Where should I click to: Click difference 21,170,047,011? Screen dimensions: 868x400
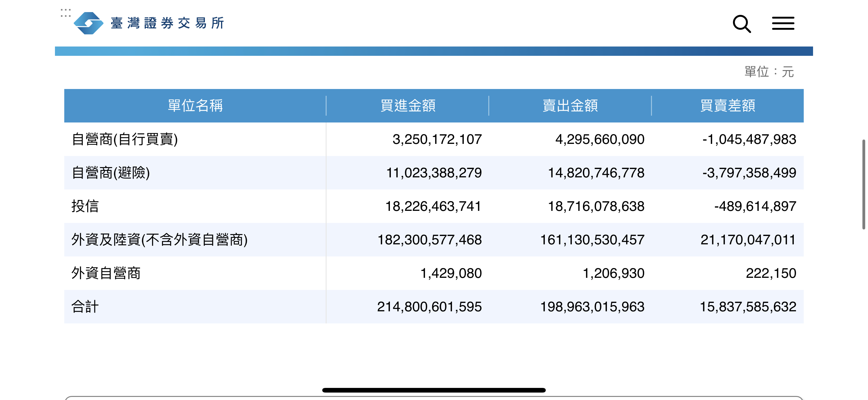[x=748, y=240]
